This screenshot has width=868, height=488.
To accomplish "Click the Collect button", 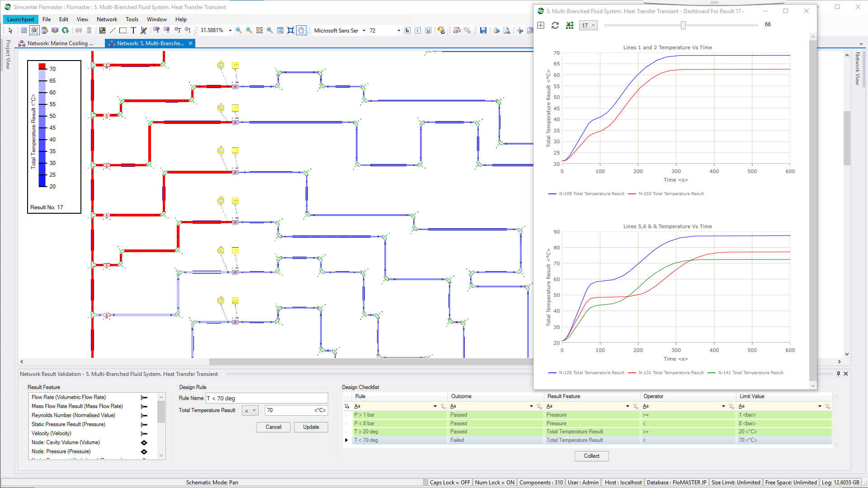I will pyautogui.click(x=591, y=456).
